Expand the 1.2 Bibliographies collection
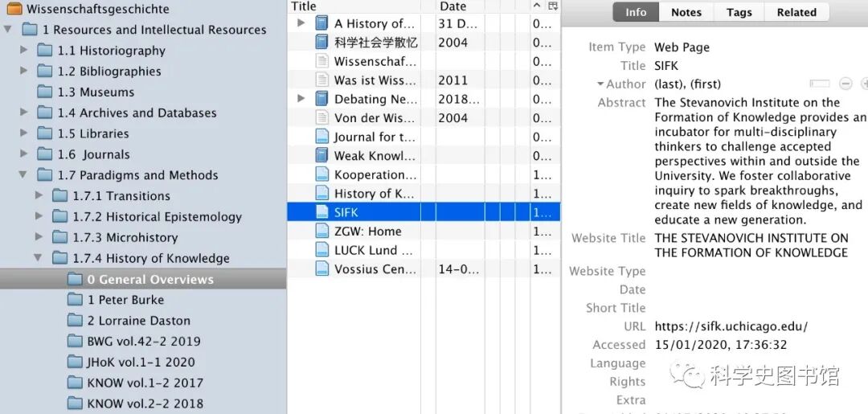 pyautogui.click(x=24, y=70)
